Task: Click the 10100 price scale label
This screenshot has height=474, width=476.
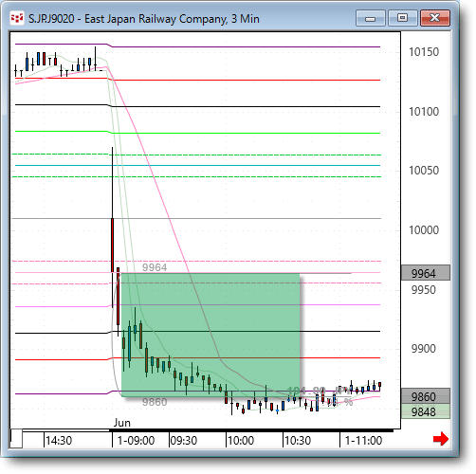Action: (424, 112)
